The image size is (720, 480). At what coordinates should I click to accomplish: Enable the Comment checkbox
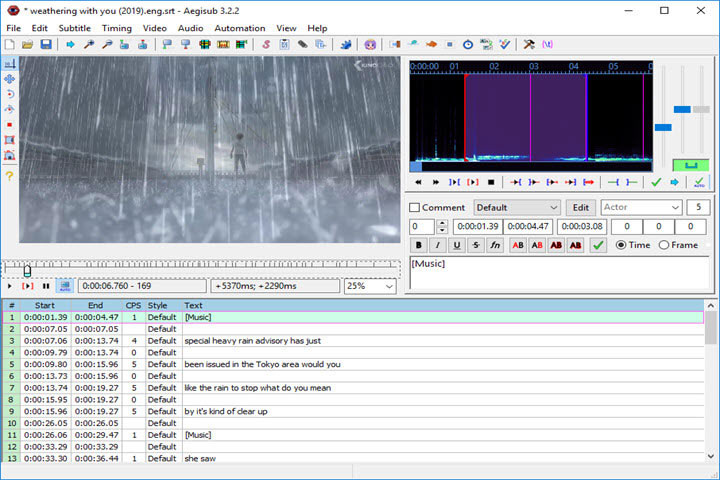coord(415,208)
